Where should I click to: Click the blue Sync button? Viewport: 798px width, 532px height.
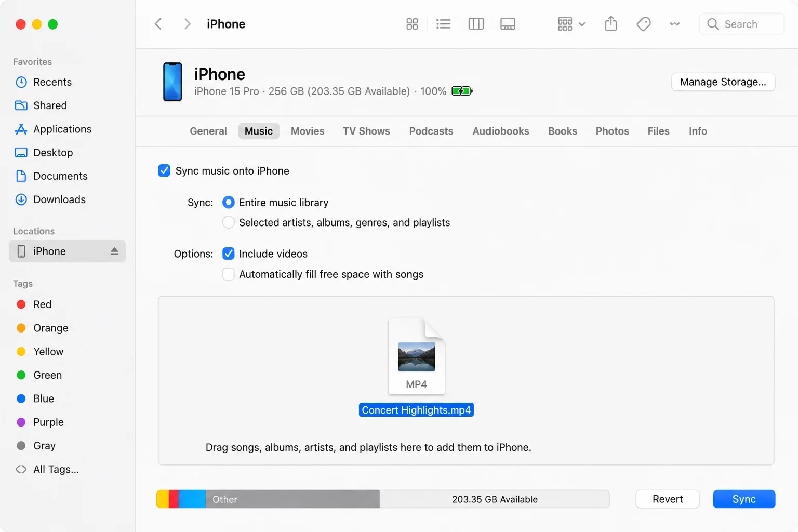(x=744, y=499)
